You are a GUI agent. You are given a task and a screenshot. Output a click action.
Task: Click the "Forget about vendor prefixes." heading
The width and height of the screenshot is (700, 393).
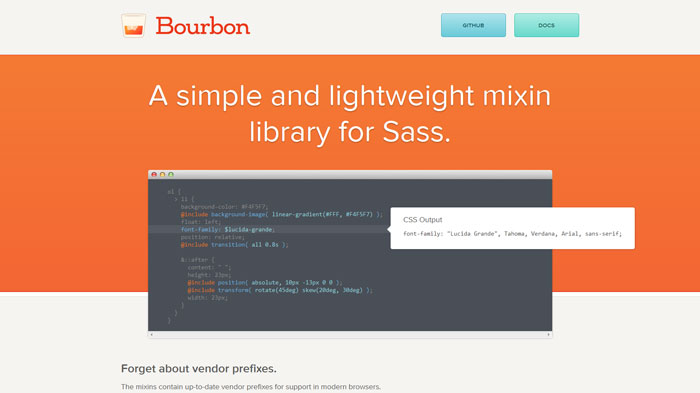(x=199, y=368)
